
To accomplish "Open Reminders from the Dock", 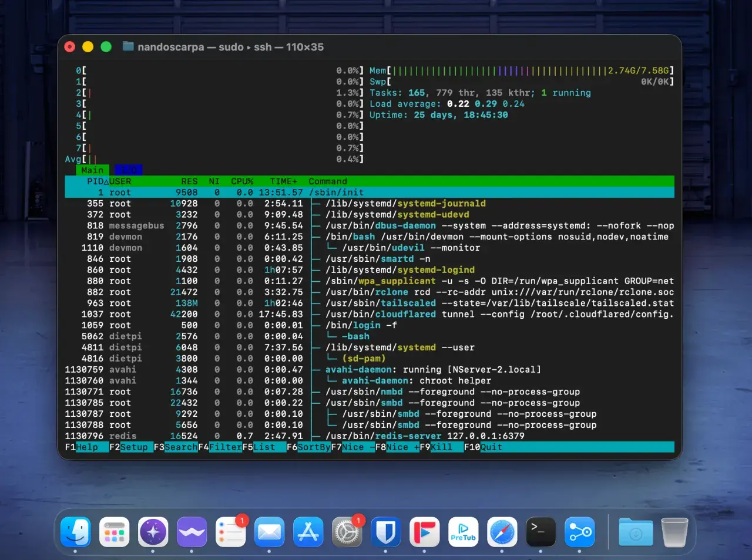I will (230, 532).
